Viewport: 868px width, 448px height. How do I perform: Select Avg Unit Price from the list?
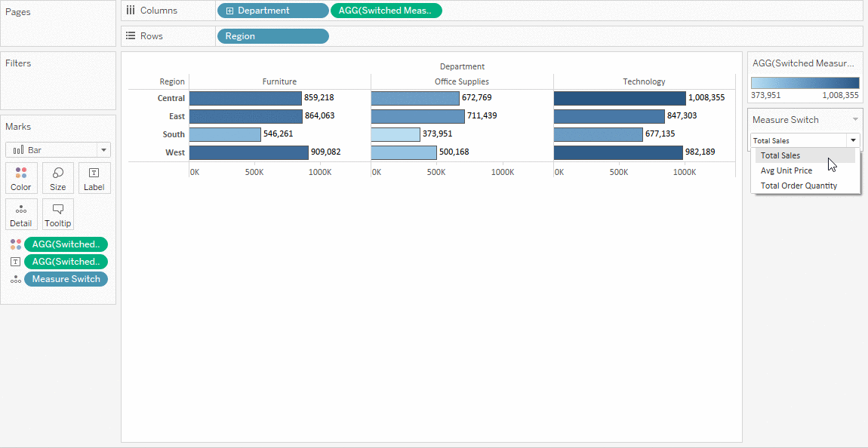click(786, 170)
